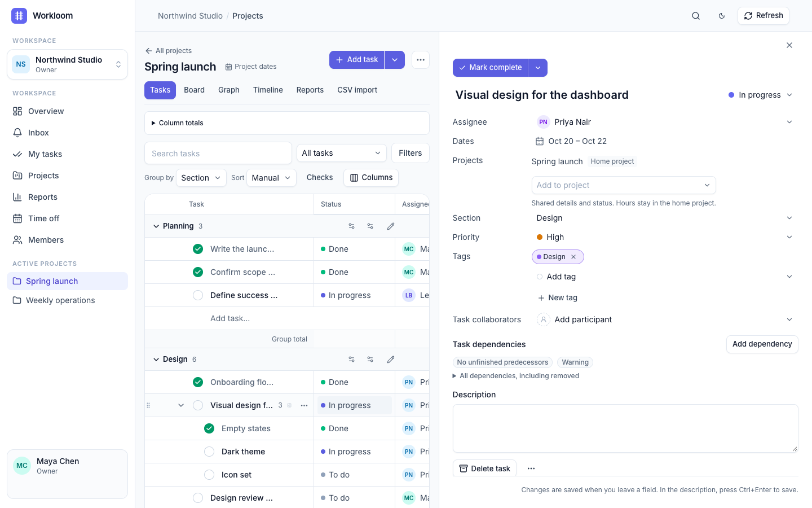The image size is (812, 508).
Task: Open the Group by Section dropdown
Action: (201, 178)
